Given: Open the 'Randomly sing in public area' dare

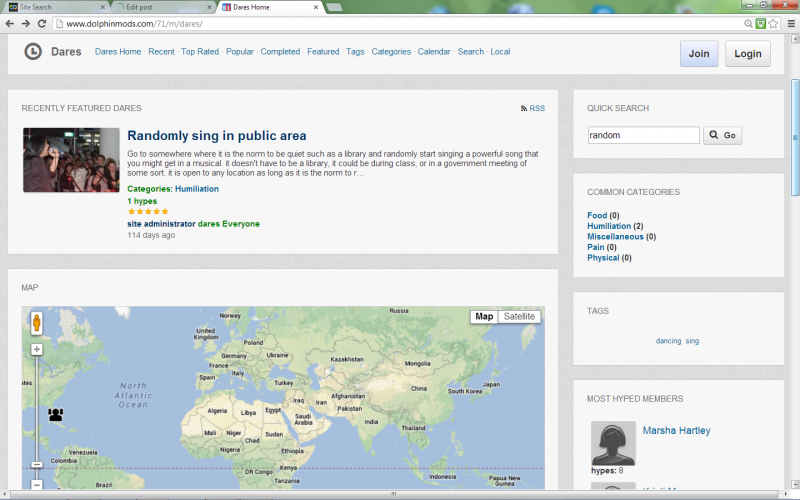Looking at the screenshot, I should click(x=217, y=136).
